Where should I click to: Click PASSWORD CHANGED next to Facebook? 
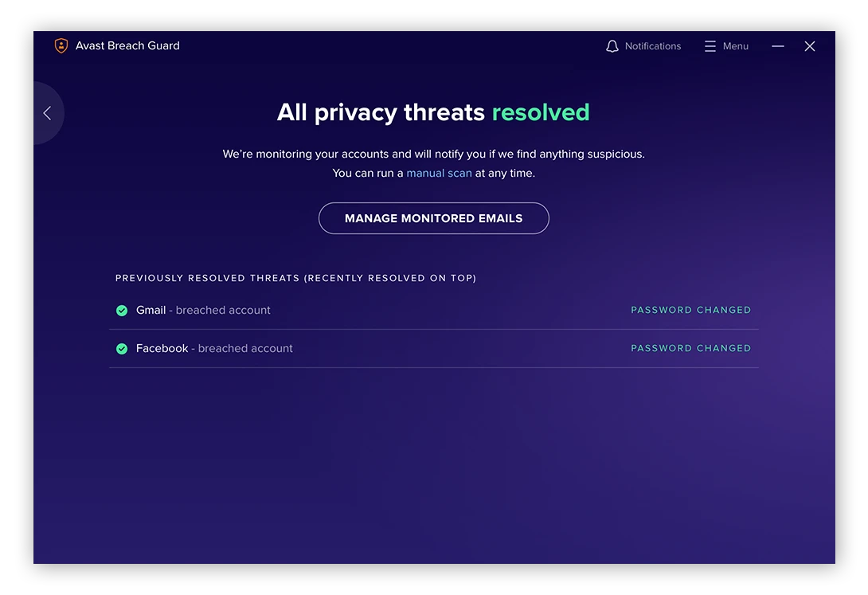[690, 348]
